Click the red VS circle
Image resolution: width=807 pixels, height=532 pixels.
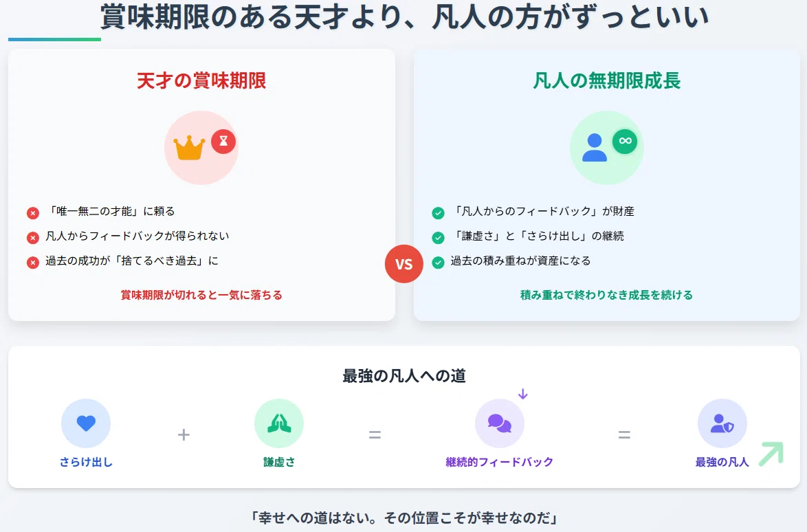(x=404, y=264)
